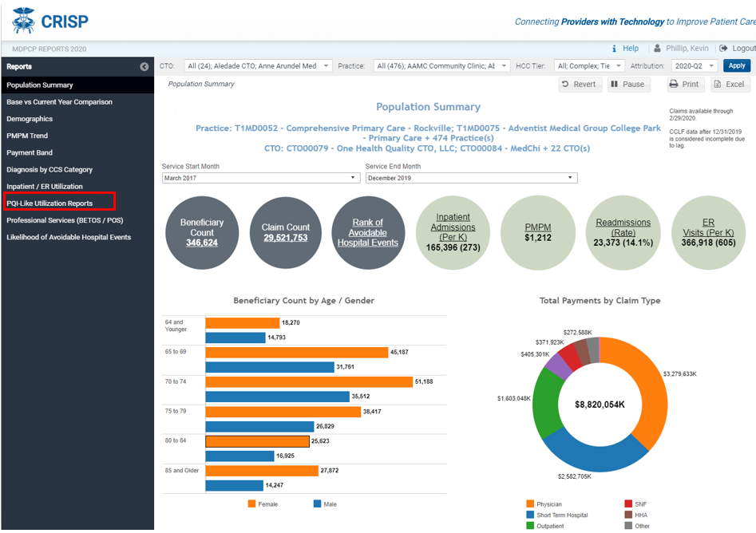Open the Practice filter dropdown

coord(441,66)
